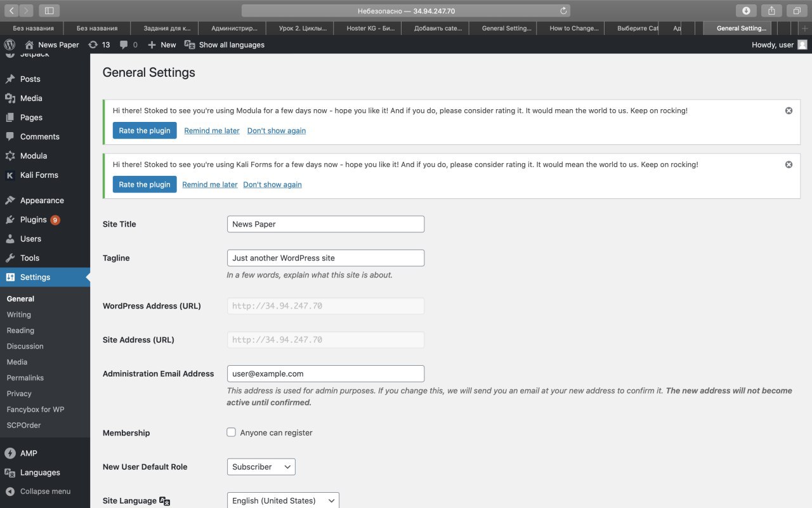This screenshot has height=508, width=812.
Task: View comments bubble in admin bar
Action: pyautogui.click(x=128, y=44)
